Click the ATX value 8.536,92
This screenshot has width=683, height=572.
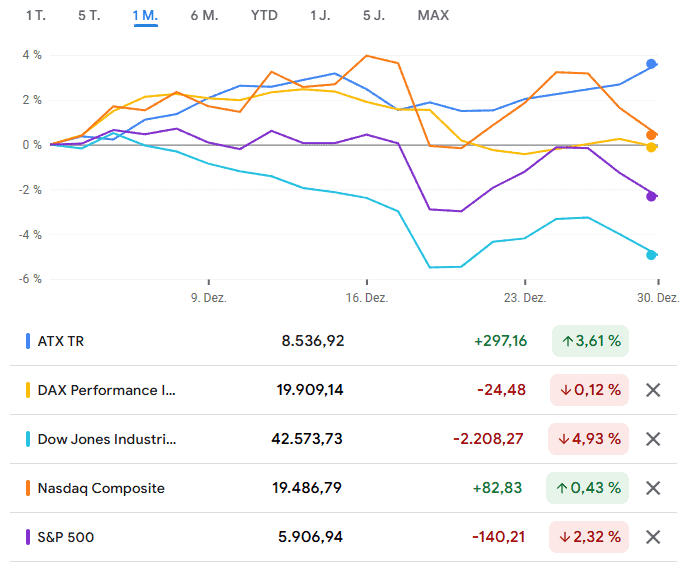tap(313, 341)
